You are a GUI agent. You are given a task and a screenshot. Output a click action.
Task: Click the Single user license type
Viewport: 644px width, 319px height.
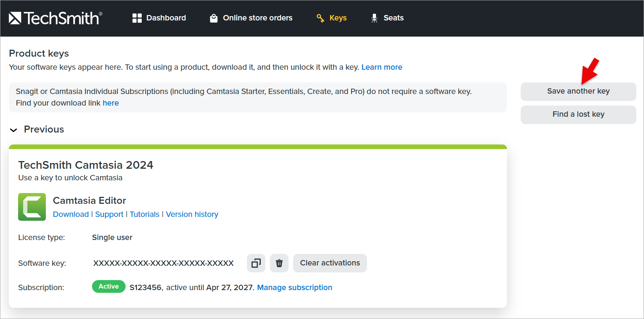click(112, 237)
